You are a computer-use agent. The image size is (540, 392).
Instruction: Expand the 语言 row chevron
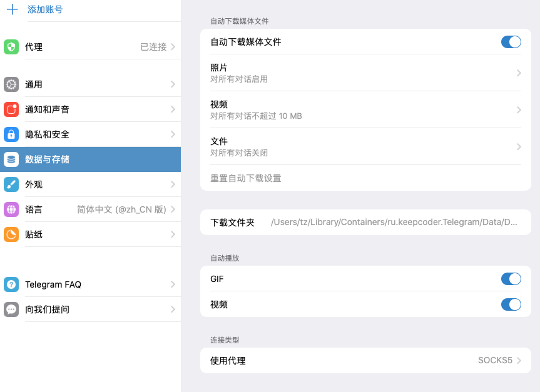tap(173, 209)
